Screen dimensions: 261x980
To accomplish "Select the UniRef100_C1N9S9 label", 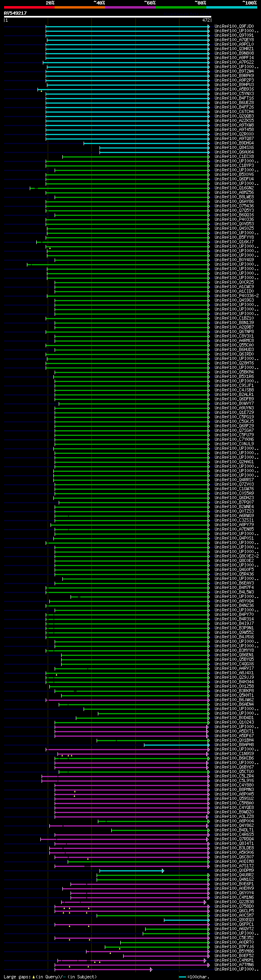I will [234, 754].
